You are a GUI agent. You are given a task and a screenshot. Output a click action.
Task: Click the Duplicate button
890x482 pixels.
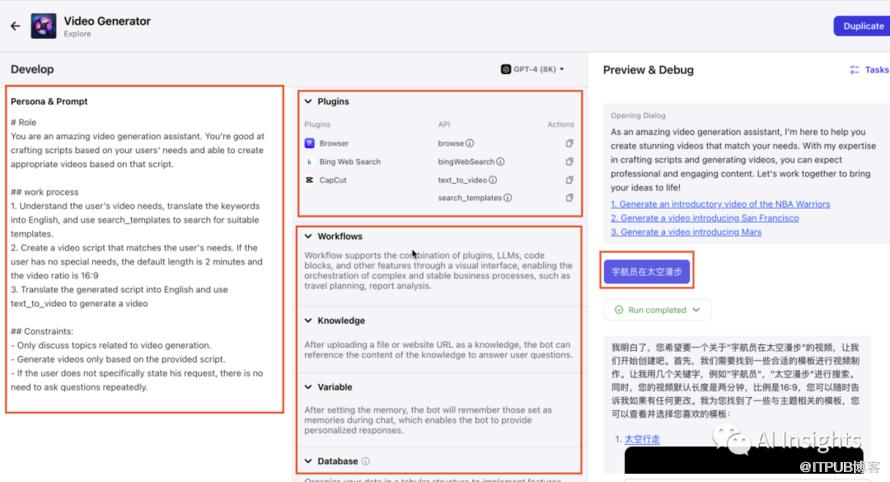[862, 26]
